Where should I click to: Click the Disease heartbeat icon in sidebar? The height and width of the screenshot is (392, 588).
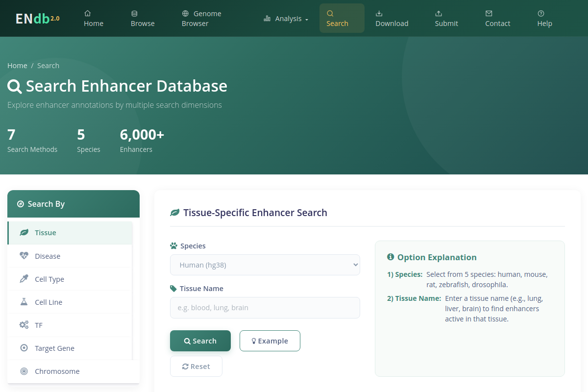coord(24,256)
